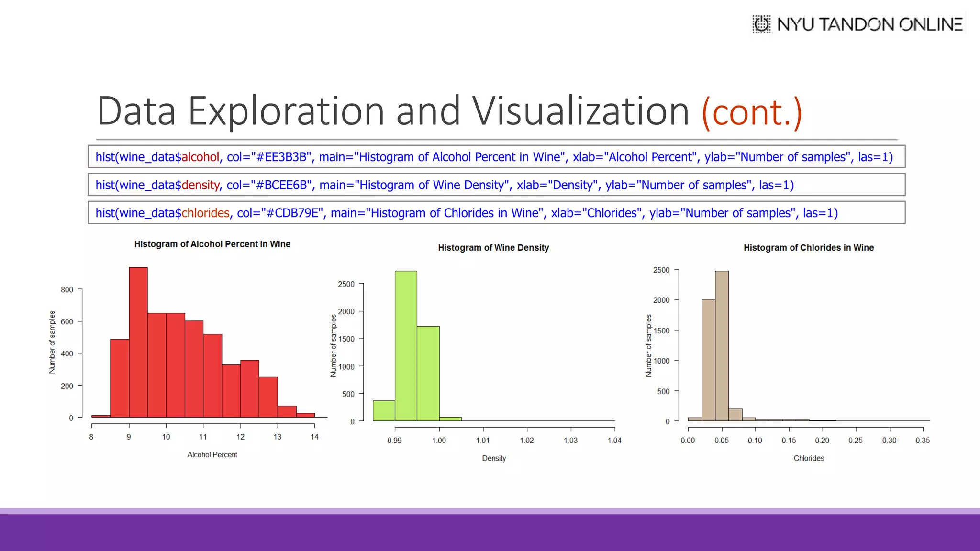Click 'Histogram of Chlorides in Wine' title
980x551 pixels.
point(808,248)
